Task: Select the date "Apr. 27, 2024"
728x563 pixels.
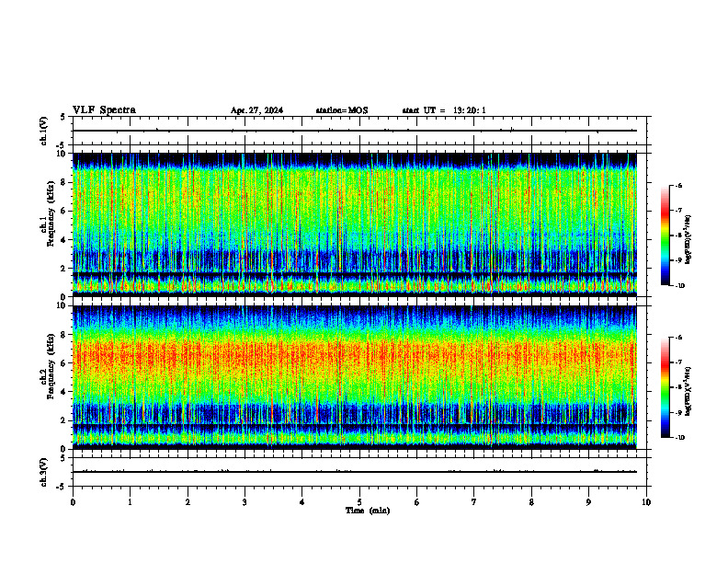Action: [x=256, y=110]
